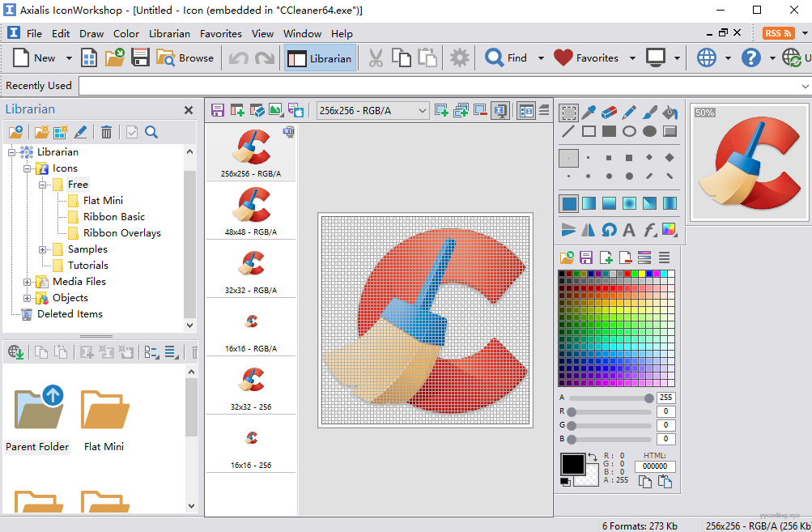Select the filled ellipse shape tool
Image resolution: width=812 pixels, height=532 pixels.
(649, 131)
